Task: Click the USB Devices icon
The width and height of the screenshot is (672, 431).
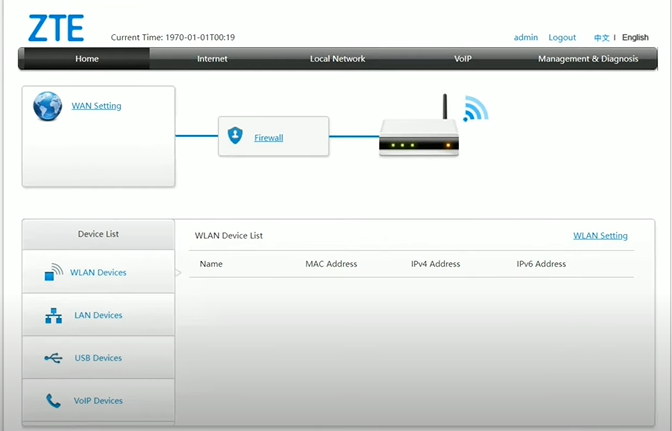Action: point(54,358)
